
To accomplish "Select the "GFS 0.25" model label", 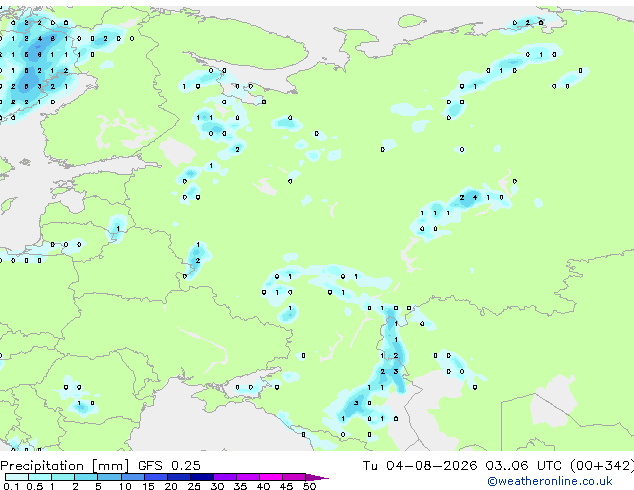I will click(x=169, y=465).
